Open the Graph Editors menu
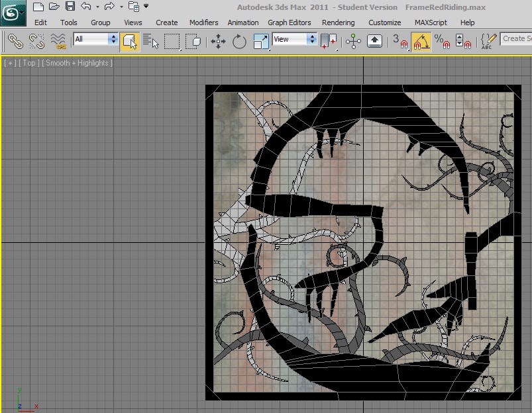532x413 pixels. tap(290, 23)
